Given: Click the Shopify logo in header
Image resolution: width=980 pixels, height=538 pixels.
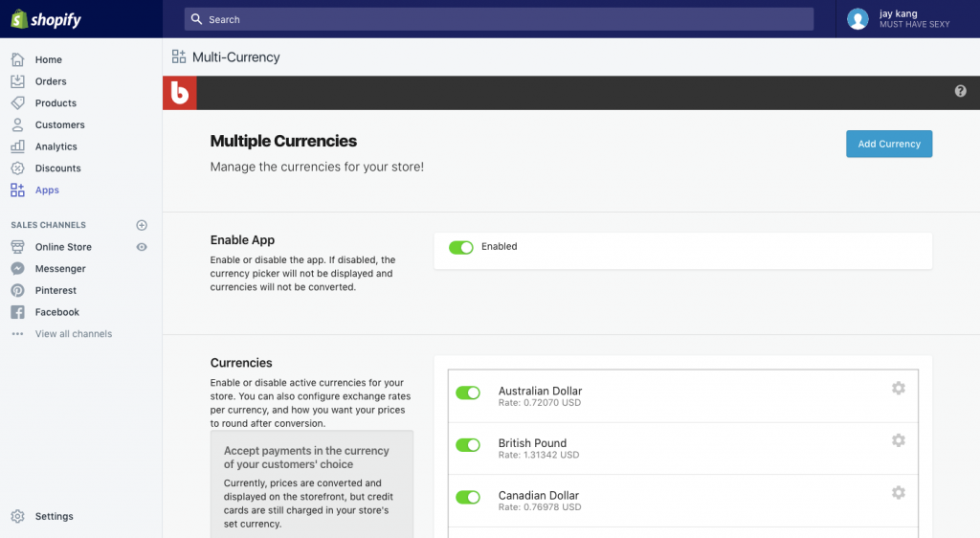Looking at the screenshot, I should coord(46,19).
